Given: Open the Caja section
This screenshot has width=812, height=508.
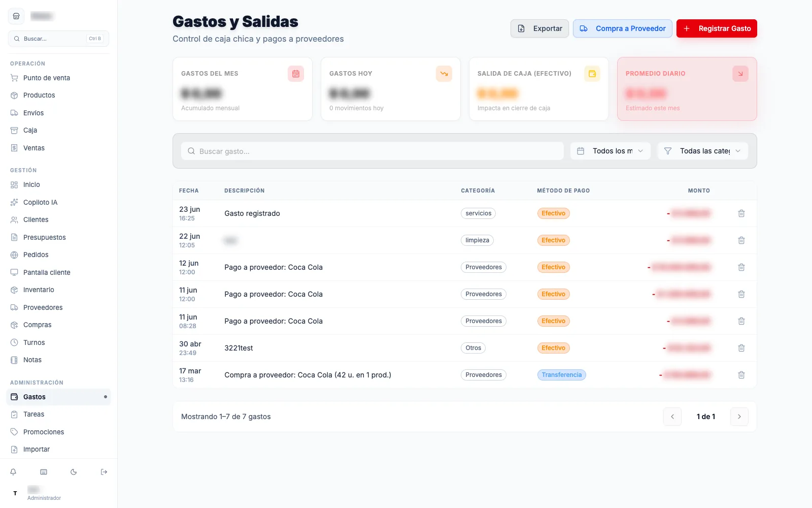Looking at the screenshot, I should coord(58,131).
